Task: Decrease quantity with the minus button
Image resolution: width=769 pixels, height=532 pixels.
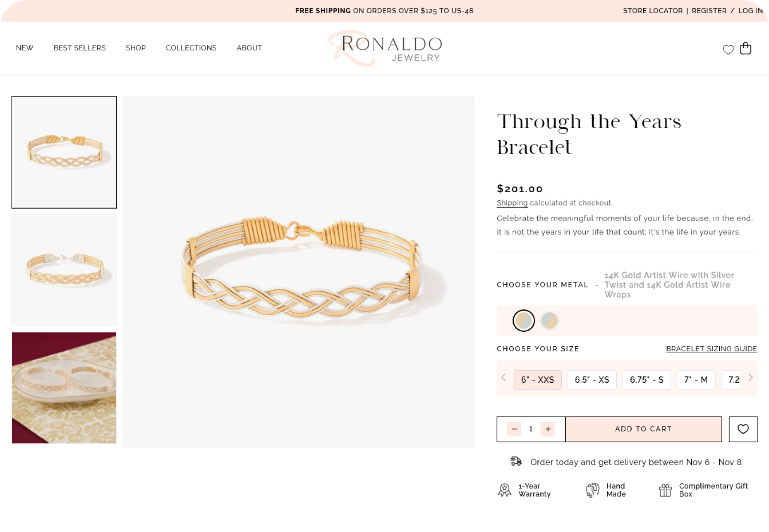Action: click(x=514, y=429)
